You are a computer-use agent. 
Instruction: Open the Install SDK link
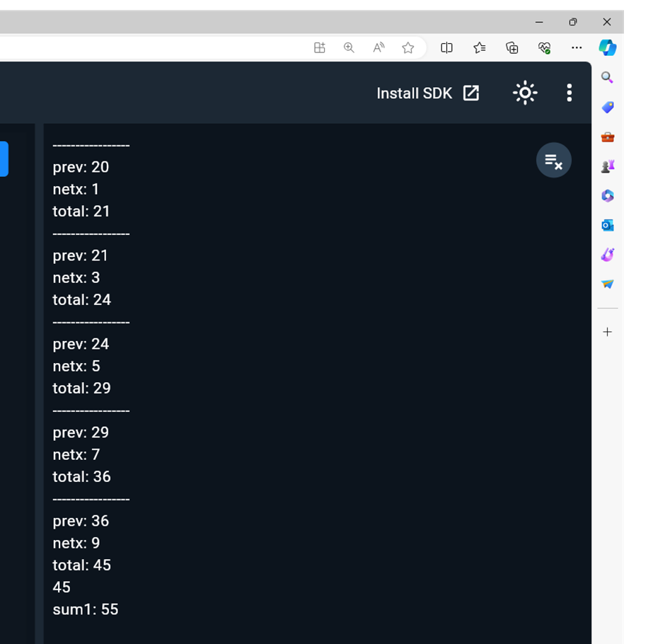pyautogui.click(x=428, y=93)
